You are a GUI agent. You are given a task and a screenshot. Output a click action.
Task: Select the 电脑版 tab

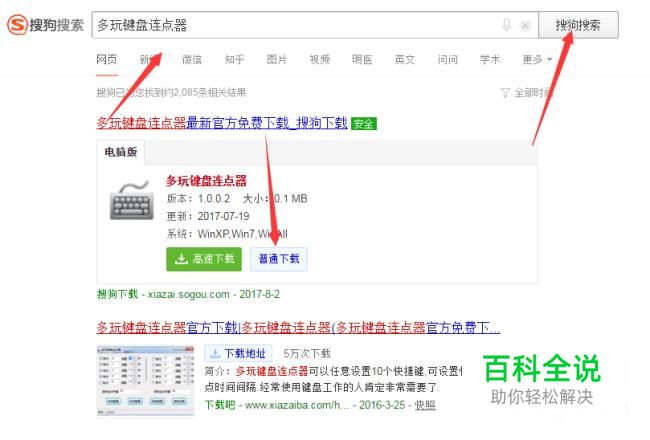[x=121, y=152]
